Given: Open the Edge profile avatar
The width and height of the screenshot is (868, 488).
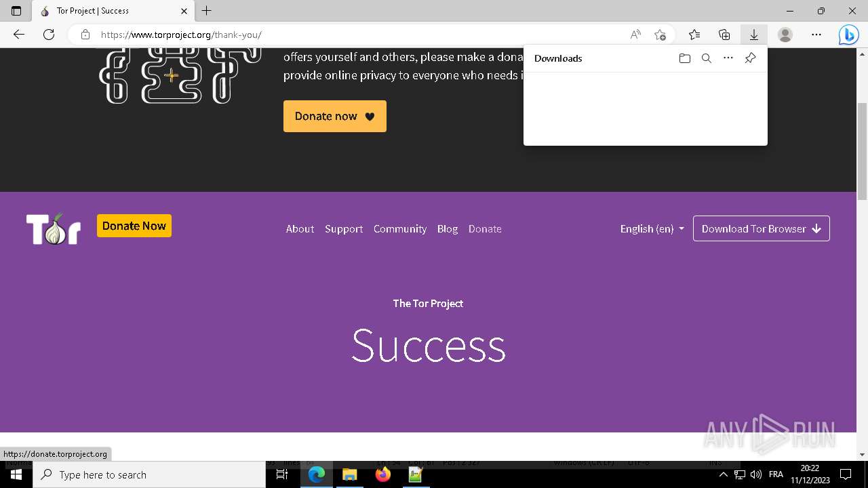Looking at the screenshot, I should pos(785,35).
